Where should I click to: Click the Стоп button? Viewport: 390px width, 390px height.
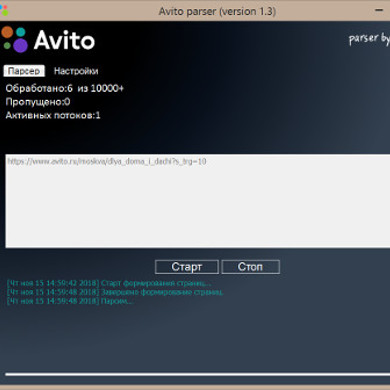(250, 267)
